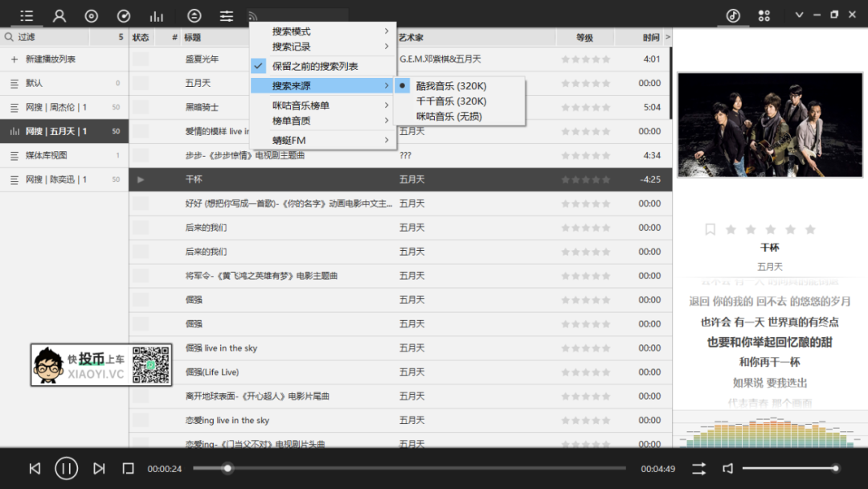Toggle 保留之前的搜索列表 option

(x=323, y=66)
